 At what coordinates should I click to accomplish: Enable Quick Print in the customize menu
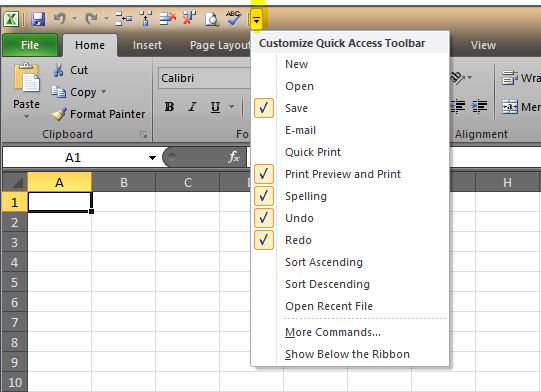350,152
